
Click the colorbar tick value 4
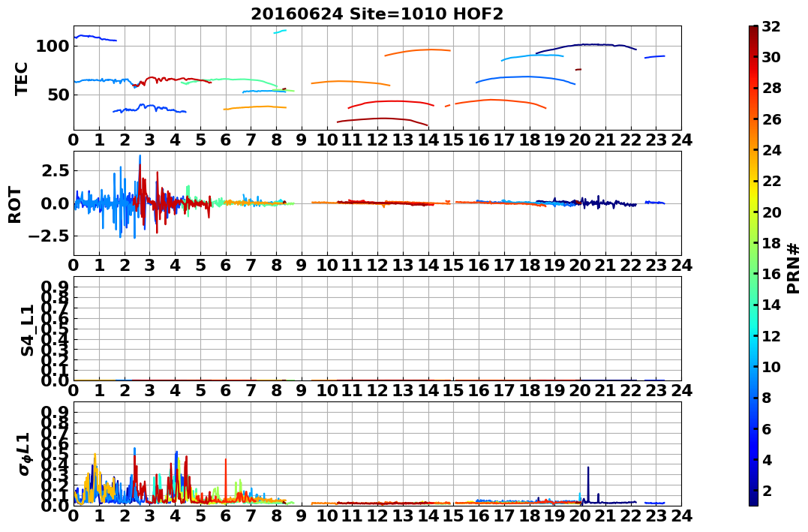point(767,460)
